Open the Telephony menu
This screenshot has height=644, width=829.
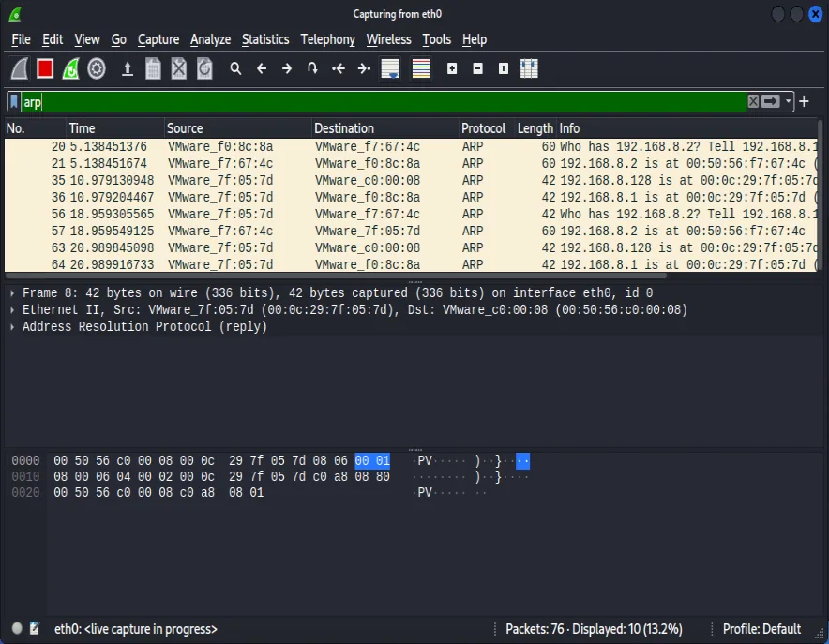(328, 39)
